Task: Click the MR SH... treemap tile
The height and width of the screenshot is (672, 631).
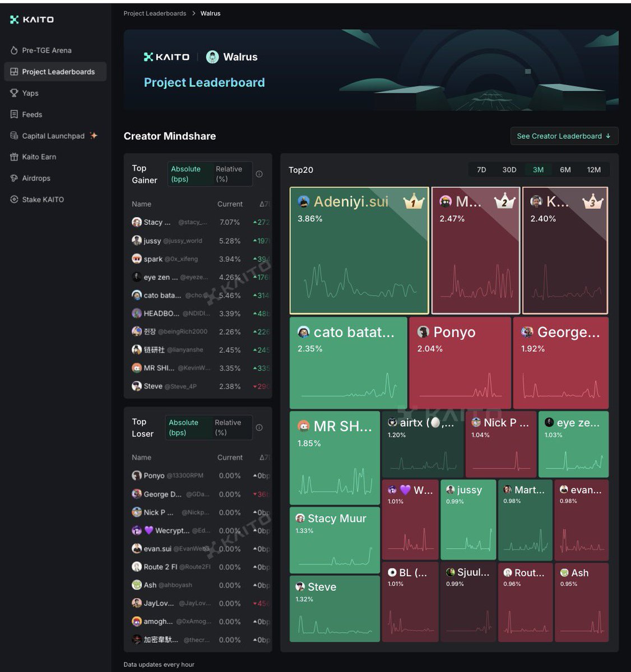Action: [x=335, y=458]
